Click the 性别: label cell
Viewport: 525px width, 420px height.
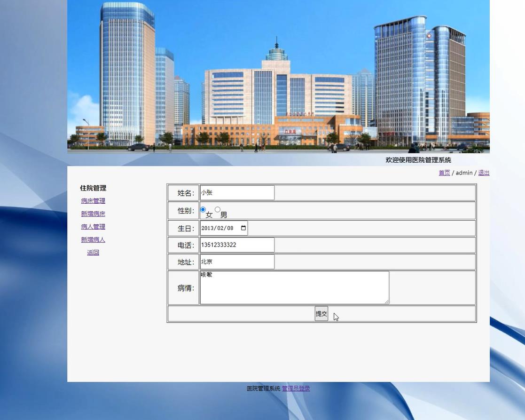(183, 211)
